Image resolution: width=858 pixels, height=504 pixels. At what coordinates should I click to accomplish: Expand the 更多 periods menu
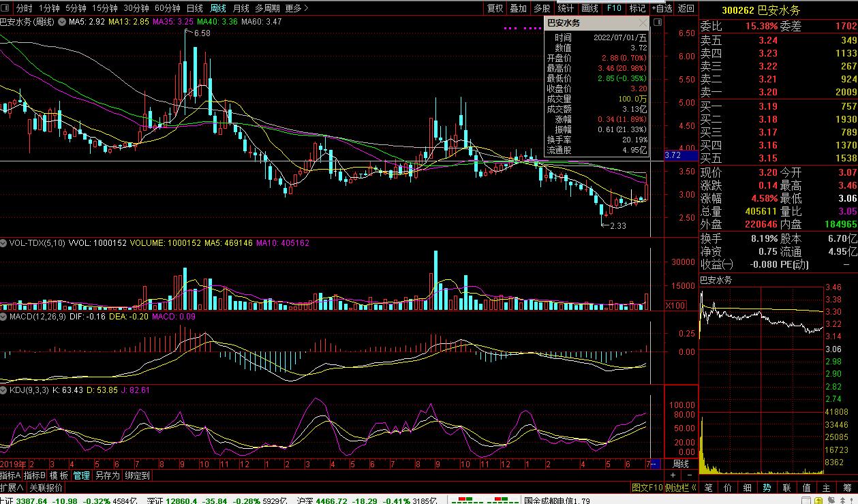coord(297,8)
